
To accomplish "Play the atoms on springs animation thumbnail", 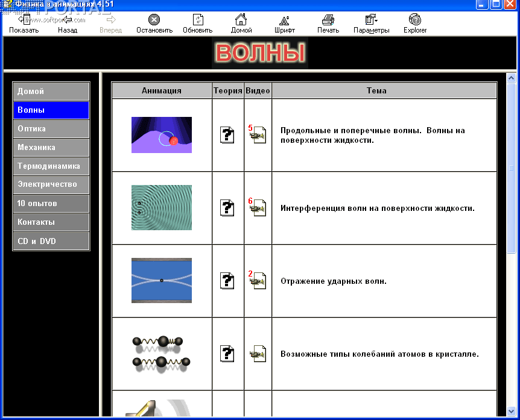I will [162, 354].
